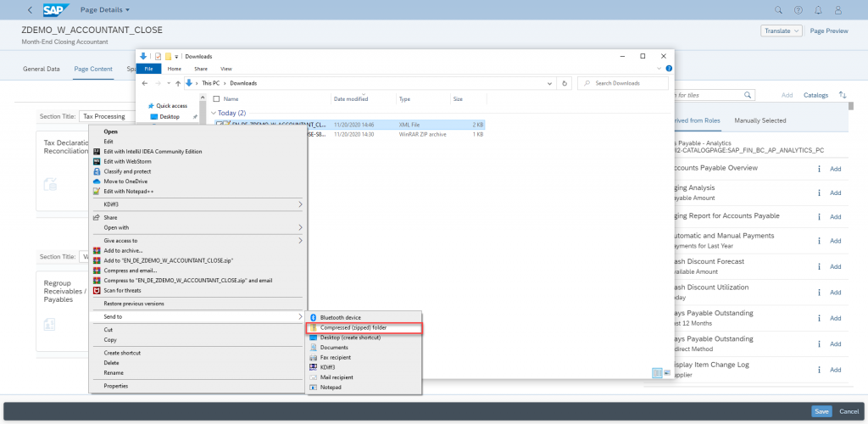868x424 pixels.
Task: Toggle the select-all checkbox beside Name
Action: [217, 98]
